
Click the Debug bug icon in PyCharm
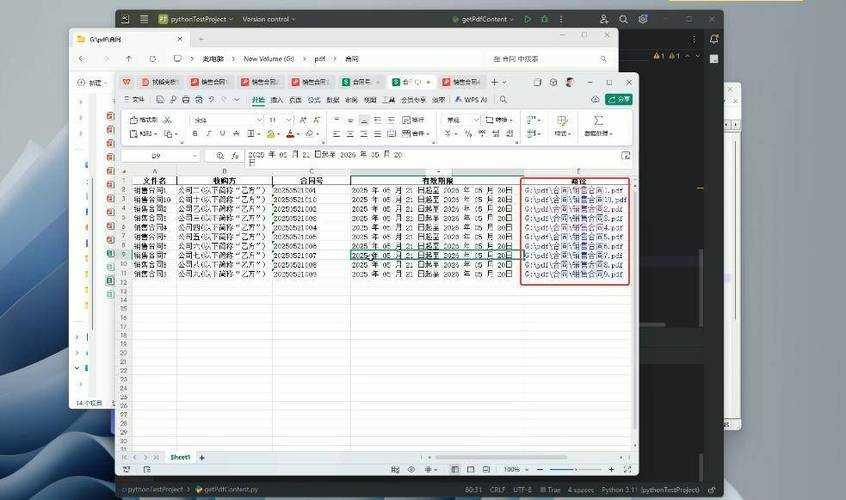click(544, 19)
